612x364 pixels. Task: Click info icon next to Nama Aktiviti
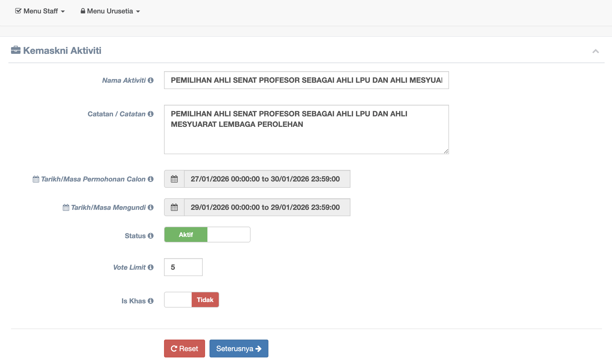(x=151, y=80)
